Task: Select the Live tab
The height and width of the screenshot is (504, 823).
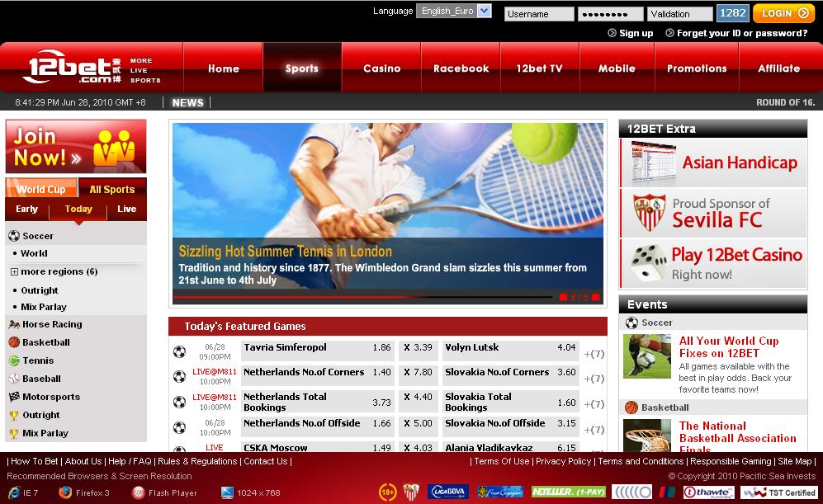Action: [127, 210]
